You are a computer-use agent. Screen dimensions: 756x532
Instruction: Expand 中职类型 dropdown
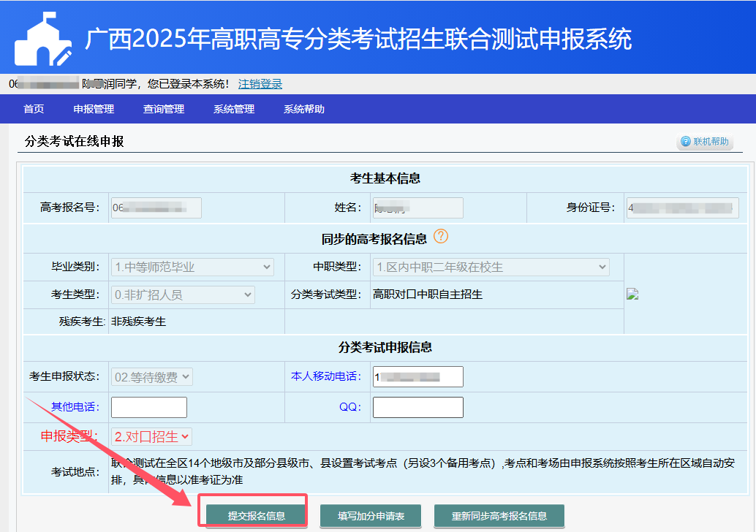pyautogui.click(x=491, y=267)
